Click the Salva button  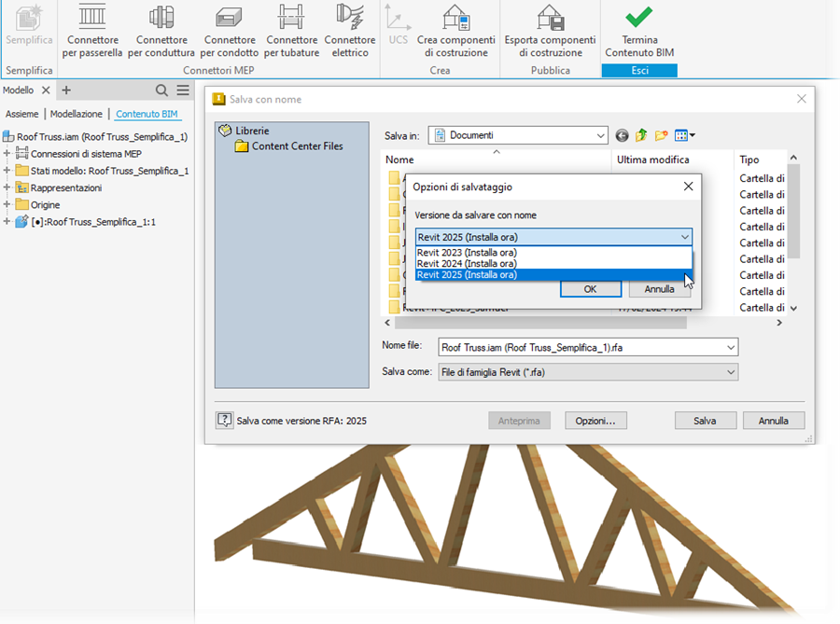(705, 421)
